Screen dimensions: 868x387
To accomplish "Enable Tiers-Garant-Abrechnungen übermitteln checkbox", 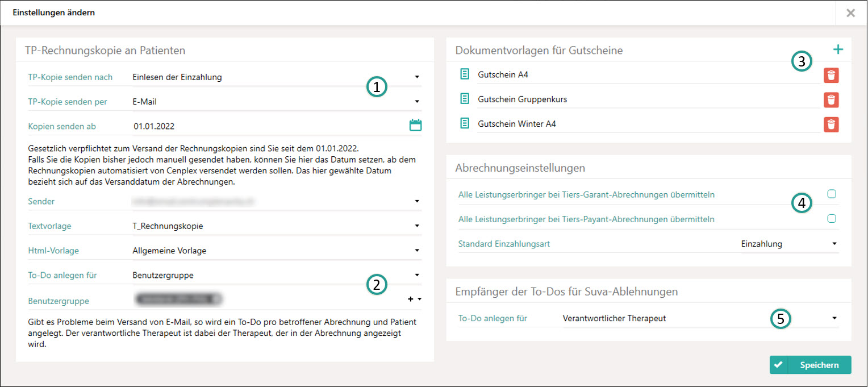I will pyautogui.click(x=832, y=194).
